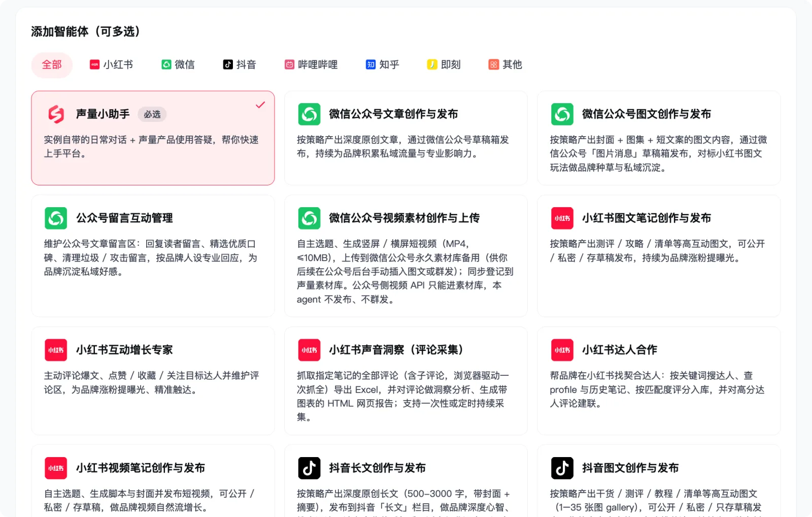Filter agents by 其他

coord(505,65)
